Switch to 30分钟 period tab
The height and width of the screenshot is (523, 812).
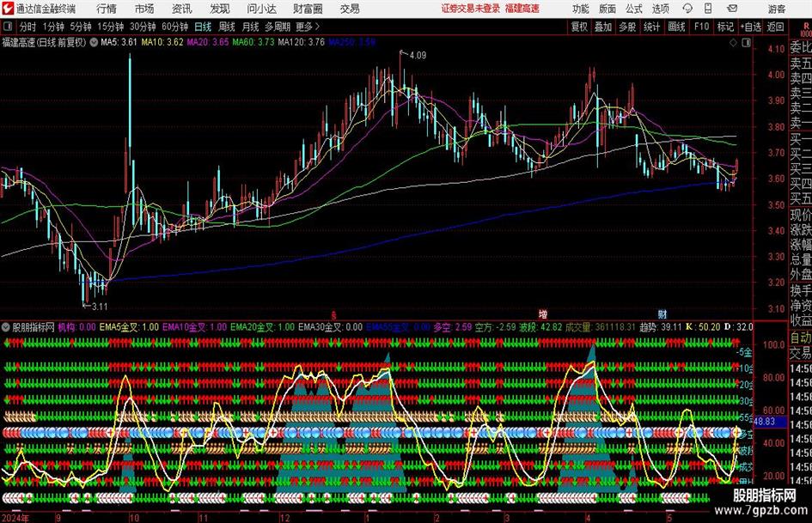click(x=143, y=27)
